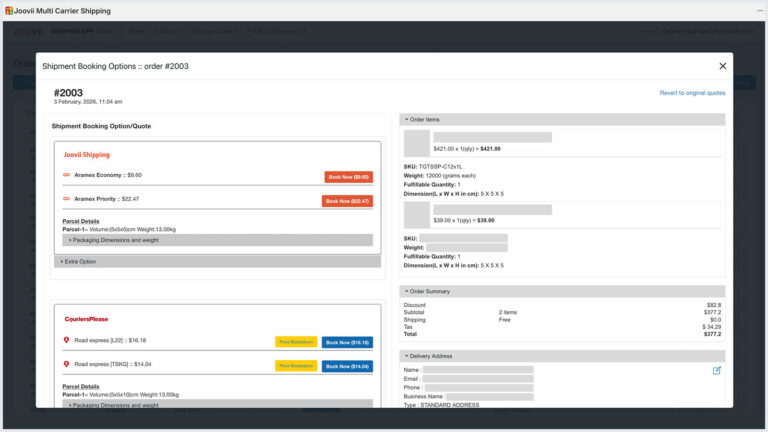Click the edit delivery address icon

tap(717, 371)
